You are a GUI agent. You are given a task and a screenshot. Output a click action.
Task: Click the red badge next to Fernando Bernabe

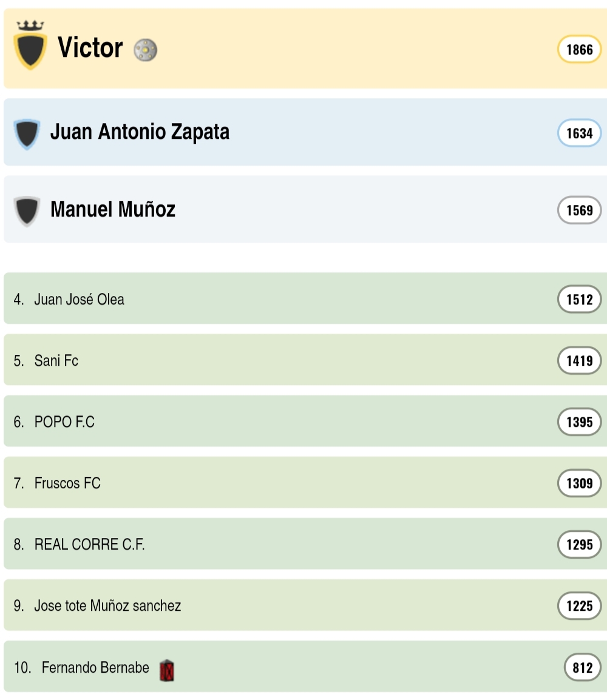tap(167, 670)
